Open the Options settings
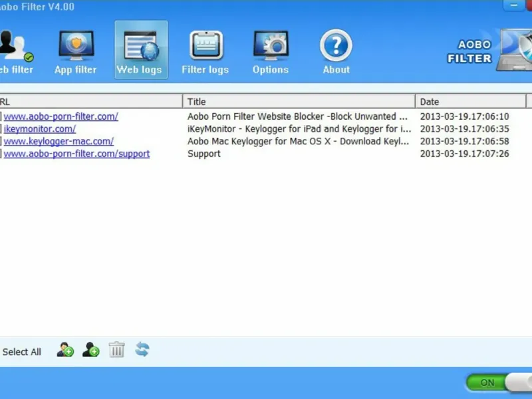This screenshot has width=532, height=399. (x=271, y=51)
